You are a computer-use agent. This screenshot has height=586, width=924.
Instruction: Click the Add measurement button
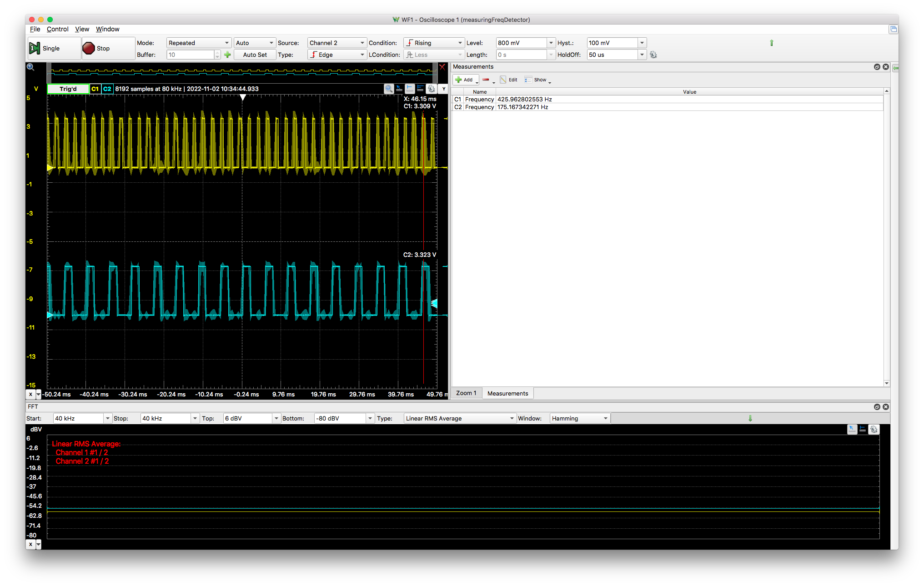pos(466,80)
